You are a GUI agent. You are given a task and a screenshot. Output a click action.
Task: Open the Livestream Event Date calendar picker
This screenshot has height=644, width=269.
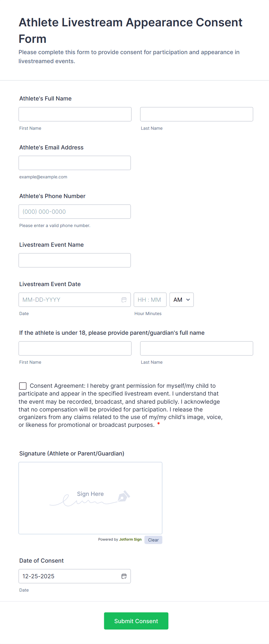[x=124, y=300]
